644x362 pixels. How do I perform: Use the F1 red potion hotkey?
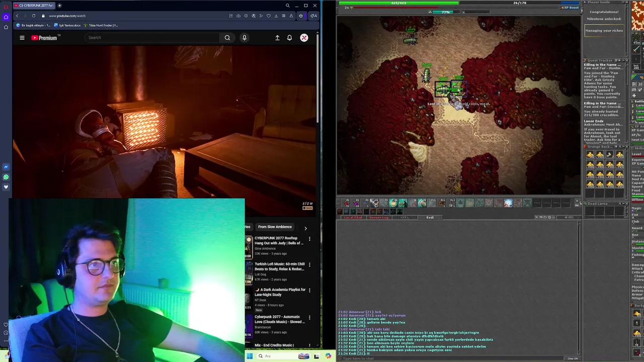click(346, 203)
